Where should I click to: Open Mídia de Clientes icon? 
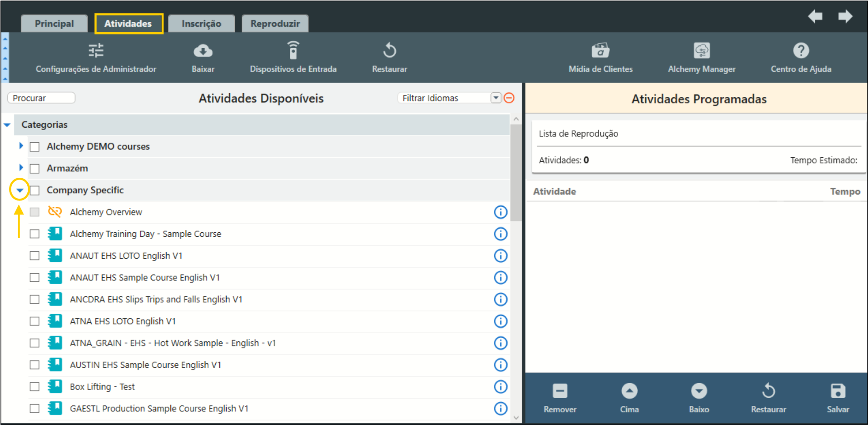(600, 50)
